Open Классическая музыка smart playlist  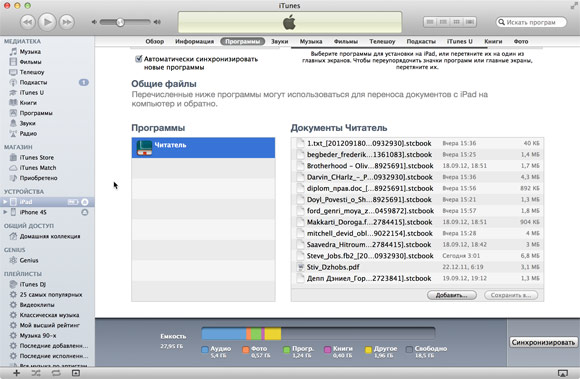49,315
